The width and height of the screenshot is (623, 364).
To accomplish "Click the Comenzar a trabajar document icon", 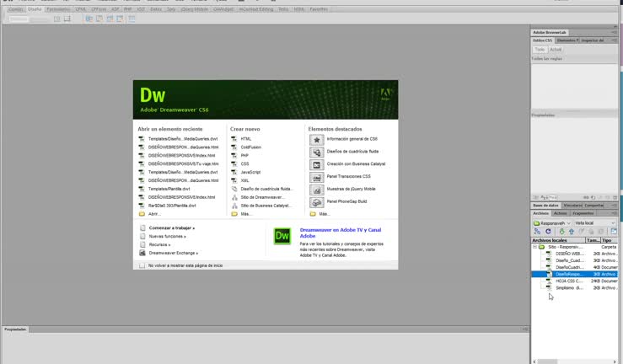I will (x=142, y=227).
